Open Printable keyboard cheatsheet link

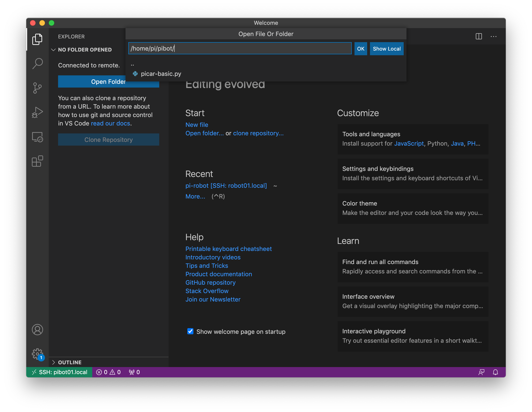[x=229, y=249]
